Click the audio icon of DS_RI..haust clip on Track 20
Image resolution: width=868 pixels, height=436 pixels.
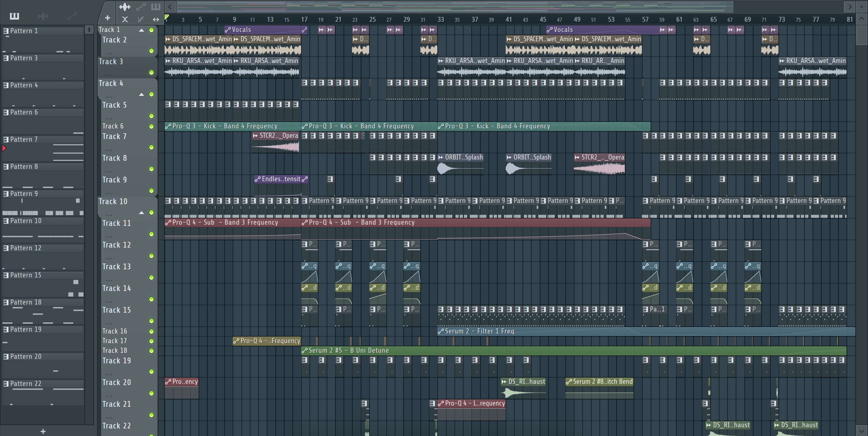504,382
